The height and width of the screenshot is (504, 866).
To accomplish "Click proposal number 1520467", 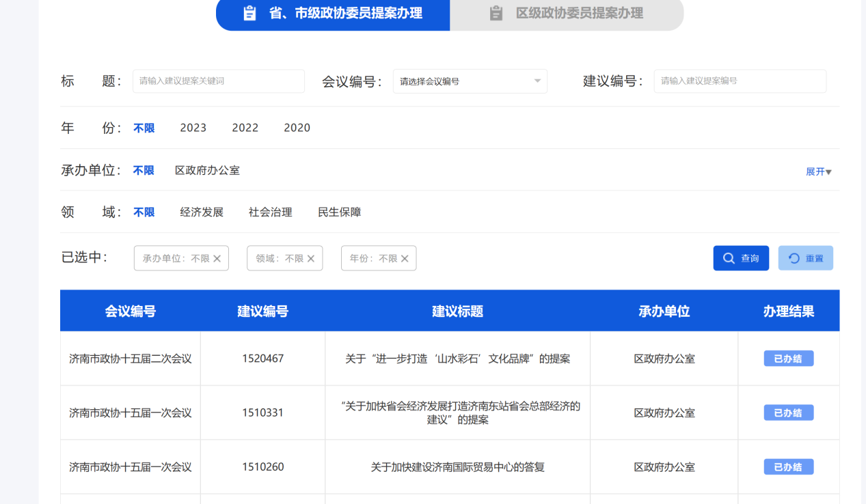I will [x=263, y=359].
